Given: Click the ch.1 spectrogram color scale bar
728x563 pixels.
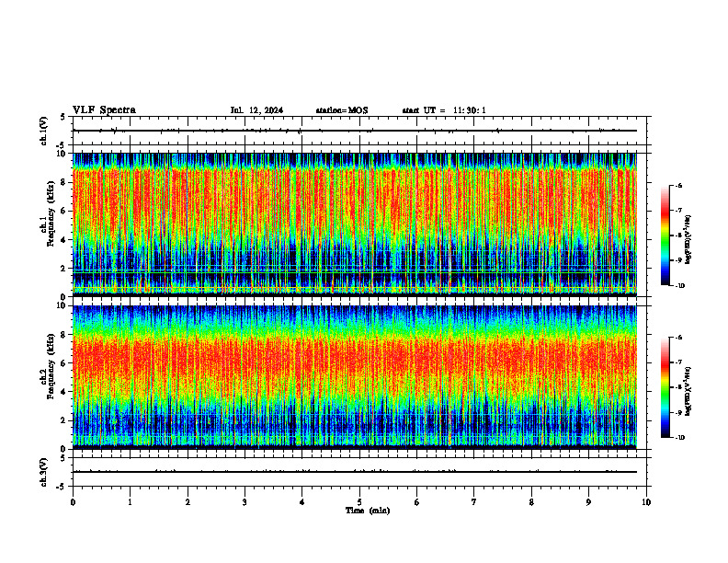Looking at the screenshot, I should click(665, 236).
